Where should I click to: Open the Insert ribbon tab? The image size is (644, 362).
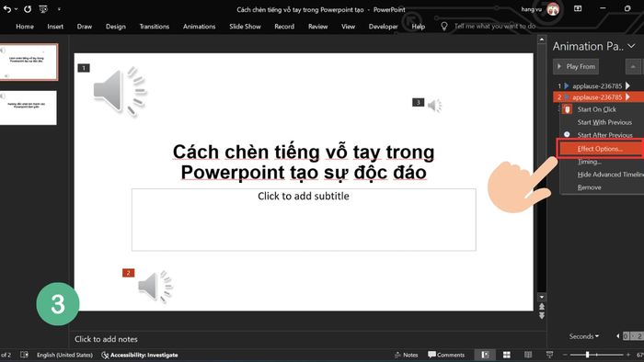click(x=55, y=27)
